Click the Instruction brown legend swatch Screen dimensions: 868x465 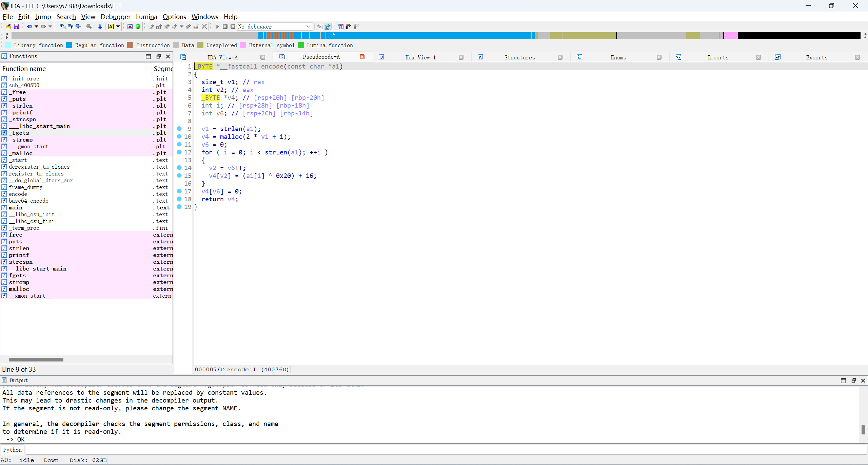tap(130, 45)
